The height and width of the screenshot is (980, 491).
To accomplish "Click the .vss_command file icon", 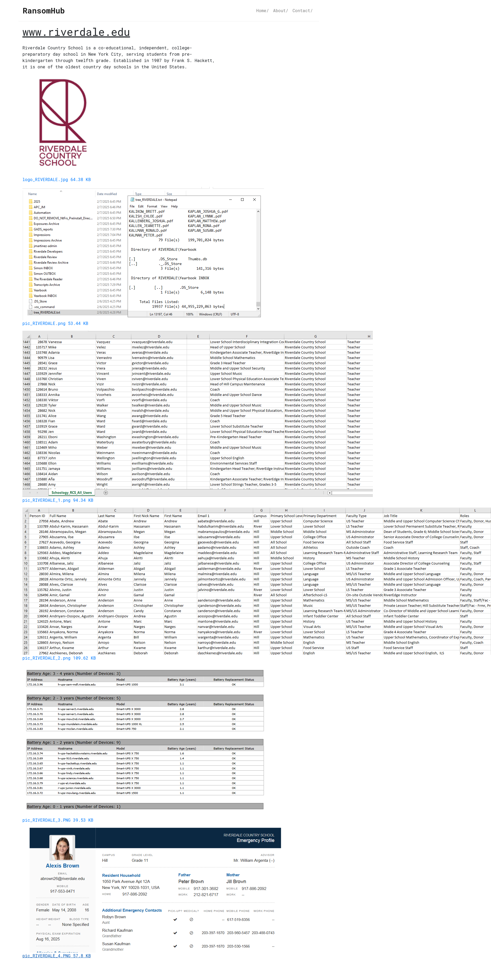I will tap(30, 307).
